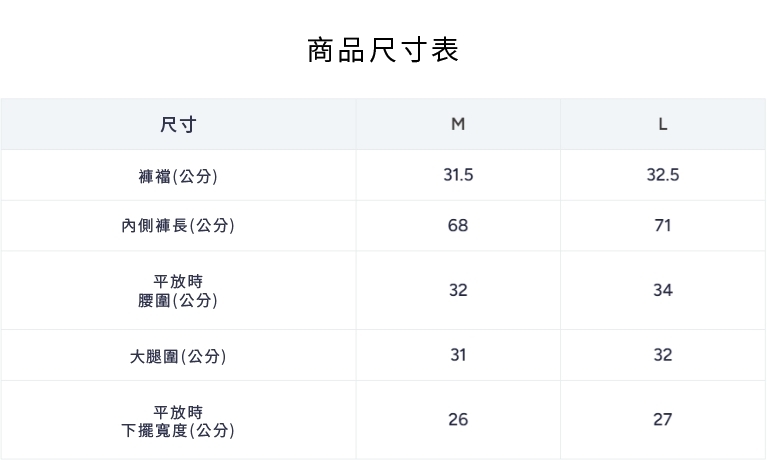767x460 pixels.
Task: Click the 32.5 value for size L
Action: click(663, 175)
